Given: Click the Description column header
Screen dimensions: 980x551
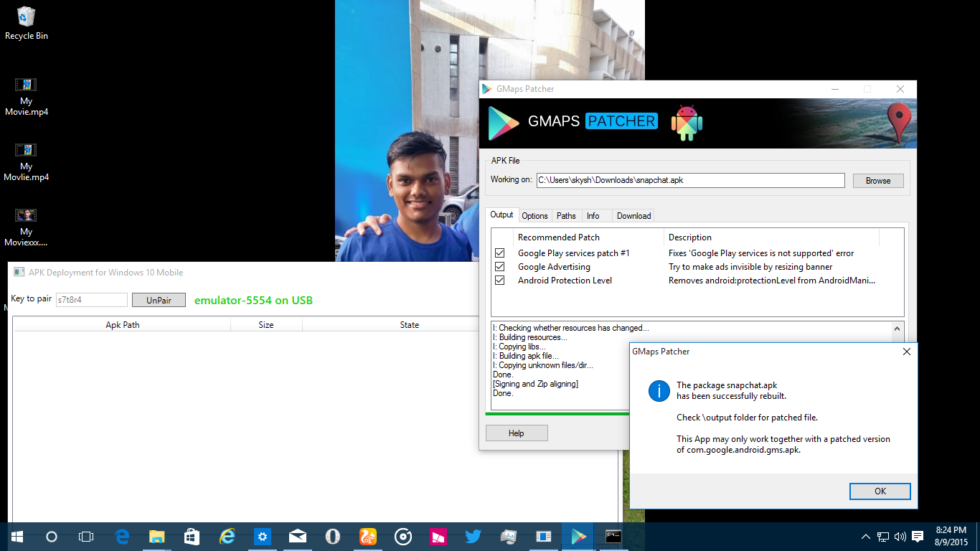Looking at the screenshot, I should tap(771, 237).
